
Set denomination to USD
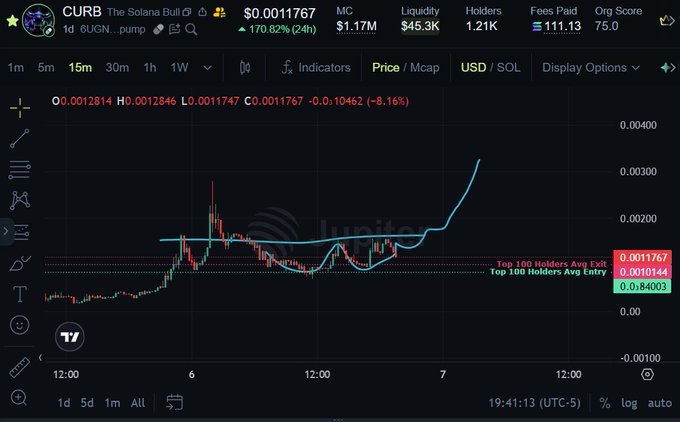click(473, 68)
